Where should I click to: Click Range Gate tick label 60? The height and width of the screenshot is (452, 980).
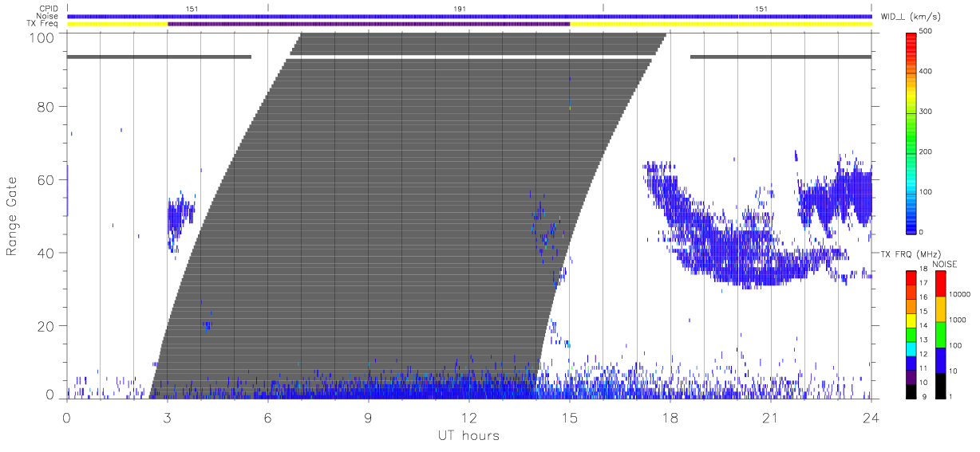click(47, 180)
